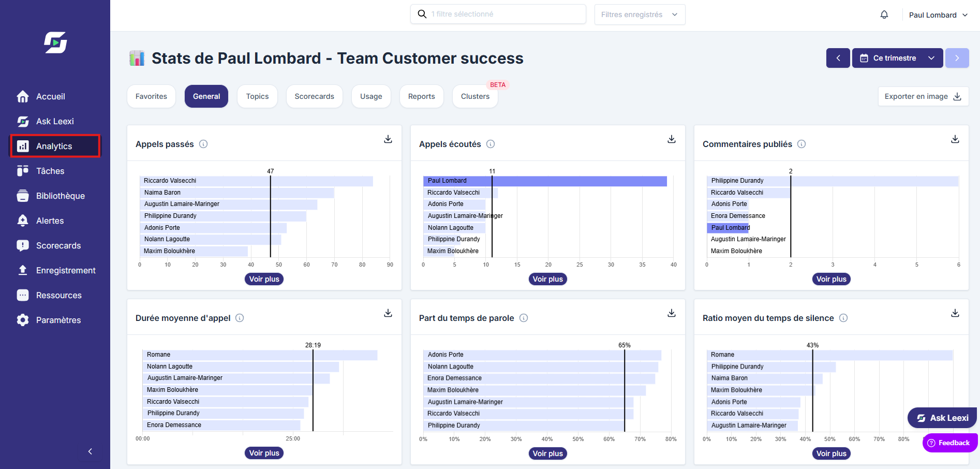The width and height of the screenshot is (980, 469).
Task: Select Paul Lombard bar in Appels écoutés
Action: tap(545, 181)
